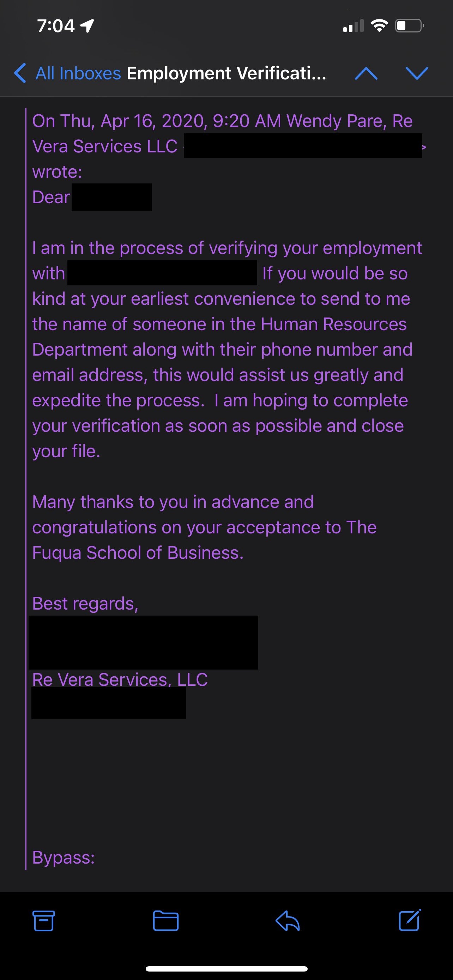Tap the Re Vera Services, LLC signature line
The height and width of the screenshot is (980, 453).
pyautogui.click(x=120, y=680)
